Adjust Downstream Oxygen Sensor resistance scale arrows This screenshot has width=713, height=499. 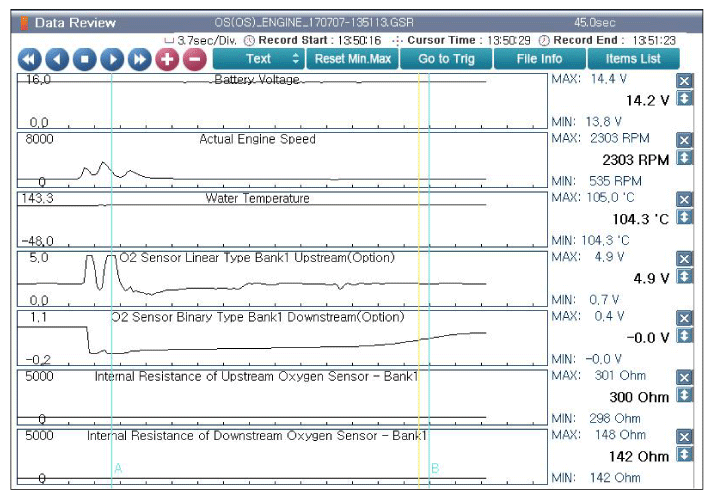pos(684,454)
